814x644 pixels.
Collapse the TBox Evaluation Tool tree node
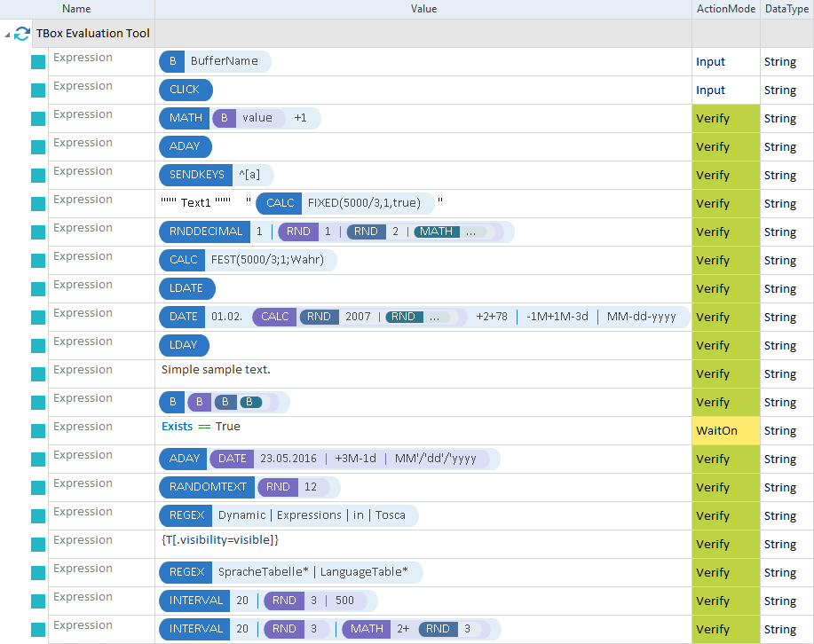[8, 34]
